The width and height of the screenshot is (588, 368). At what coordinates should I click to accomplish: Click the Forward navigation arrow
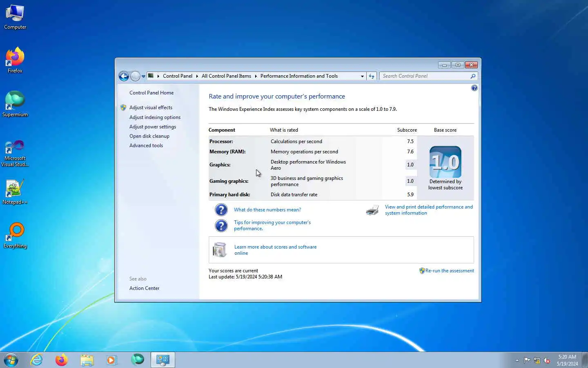coord(135,76)
